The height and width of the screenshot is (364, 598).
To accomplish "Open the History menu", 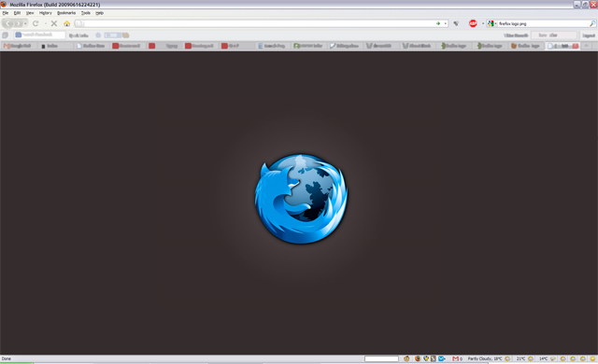I will [46, 13].
